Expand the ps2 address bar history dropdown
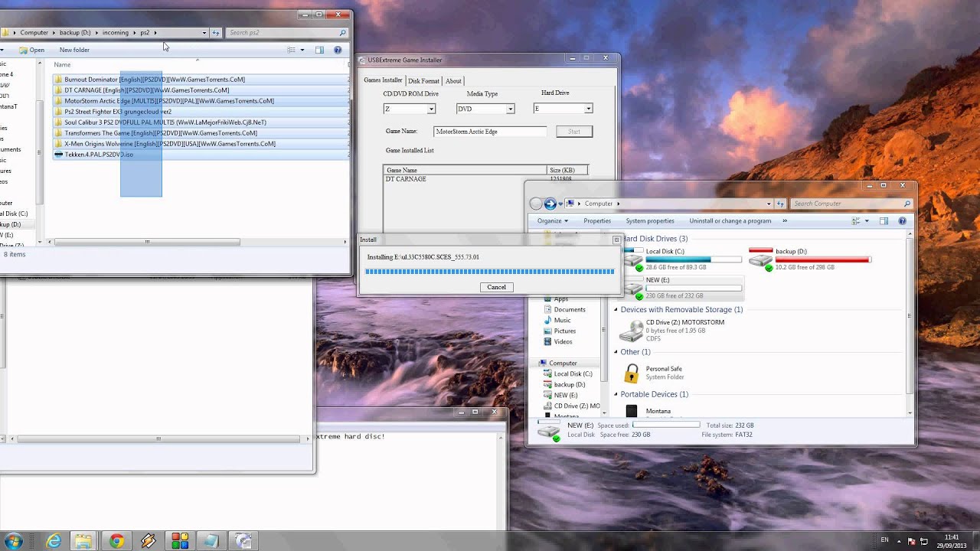This screenshot has height=551, width=980. click(204, 33)
